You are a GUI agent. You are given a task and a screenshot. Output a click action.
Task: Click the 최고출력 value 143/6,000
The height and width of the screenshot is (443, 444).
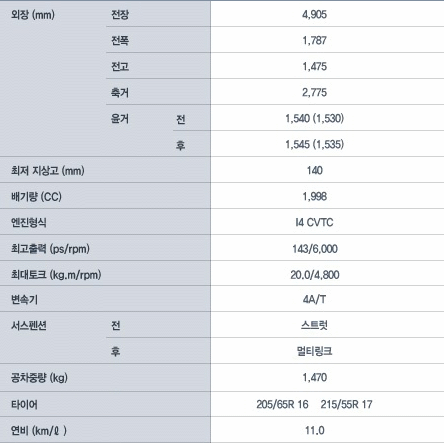point(315,249)
